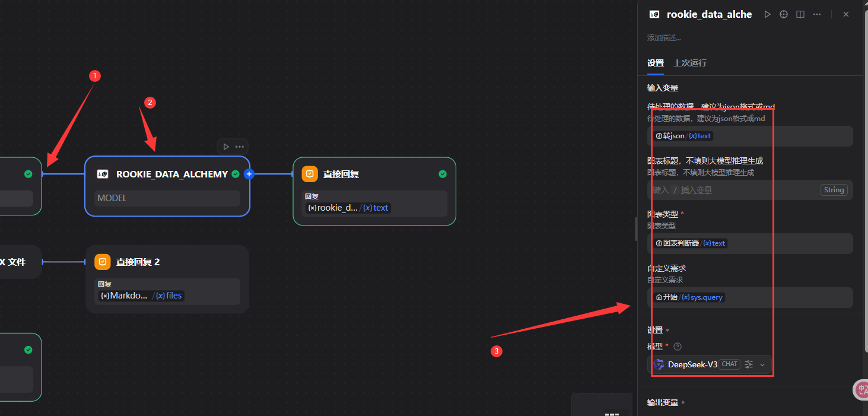Image resolution: width=868 pixels, height=416 pixels.
Task: Select the 设置 tab
Action: (x=655, y=63)
